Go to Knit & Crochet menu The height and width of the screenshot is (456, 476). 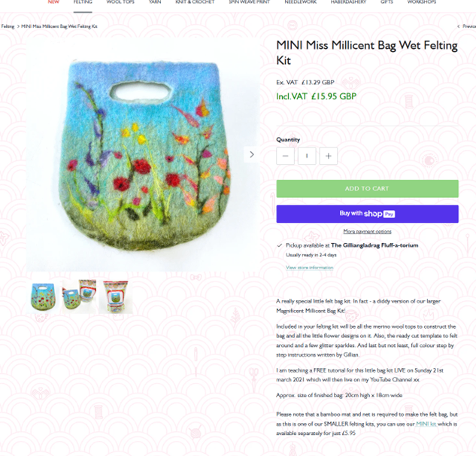pyautogui.click(x=195, y=2)
